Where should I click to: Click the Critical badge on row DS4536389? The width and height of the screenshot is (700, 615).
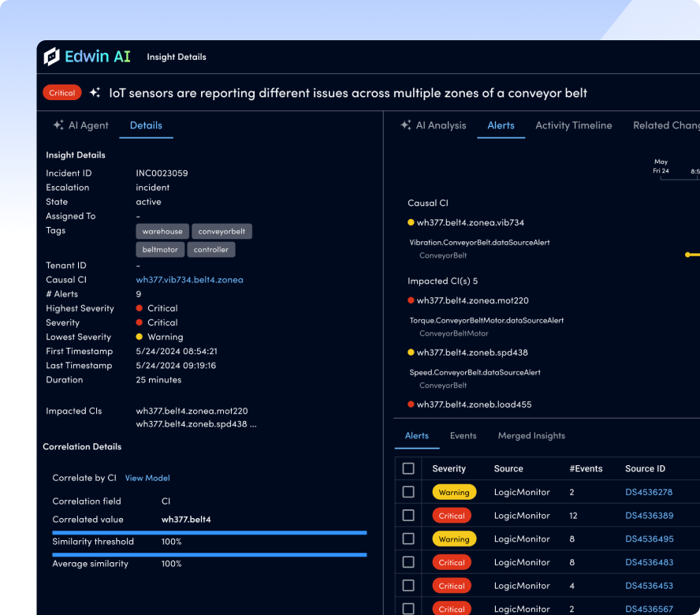(452, 516)
